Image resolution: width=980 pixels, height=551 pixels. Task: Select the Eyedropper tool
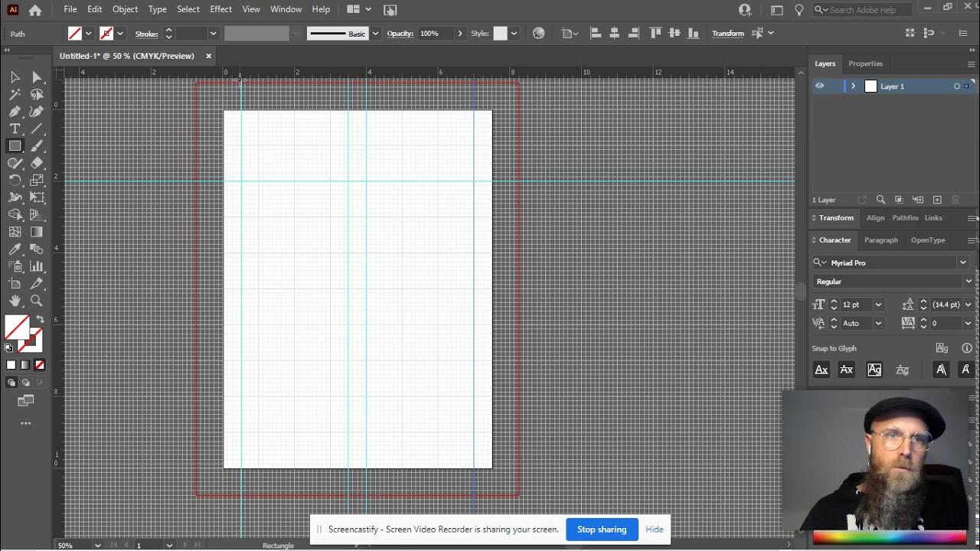point(15,249)
